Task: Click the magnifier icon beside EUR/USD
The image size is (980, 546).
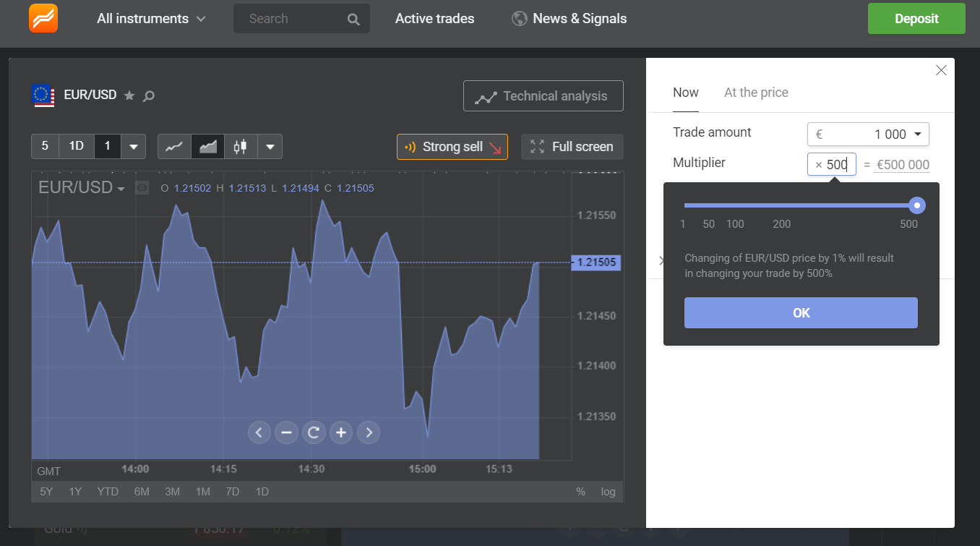Action: 149,95
